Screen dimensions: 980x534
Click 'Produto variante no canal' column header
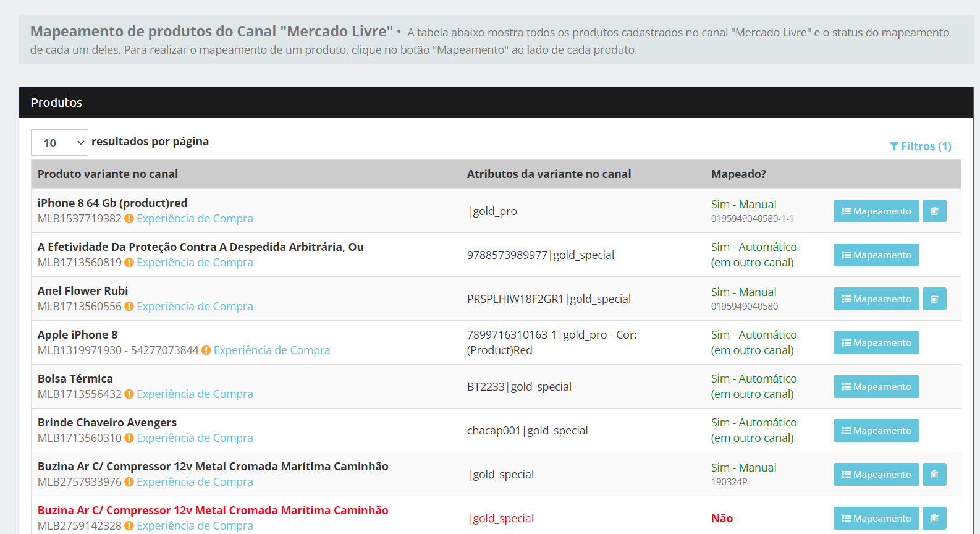pos(108,174)
